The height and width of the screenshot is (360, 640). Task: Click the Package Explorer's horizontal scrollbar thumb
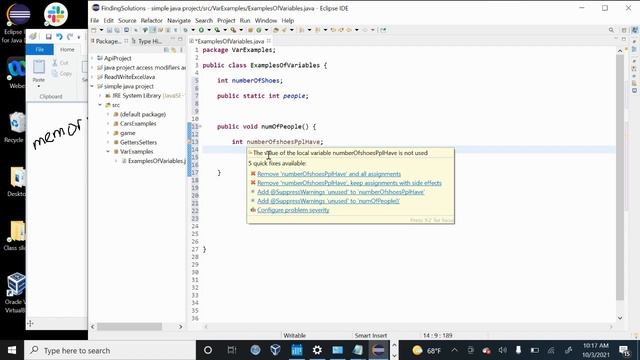129,327
